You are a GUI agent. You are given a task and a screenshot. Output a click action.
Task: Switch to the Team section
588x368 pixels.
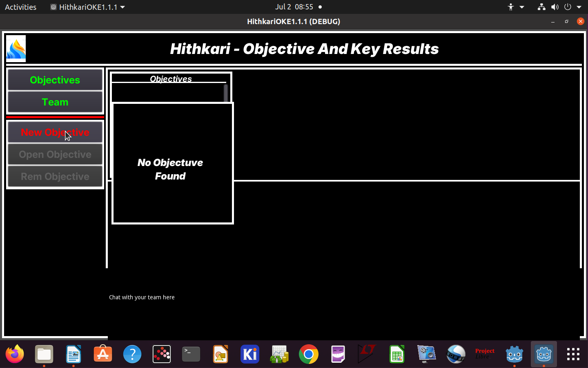click(x=55, y=102)
